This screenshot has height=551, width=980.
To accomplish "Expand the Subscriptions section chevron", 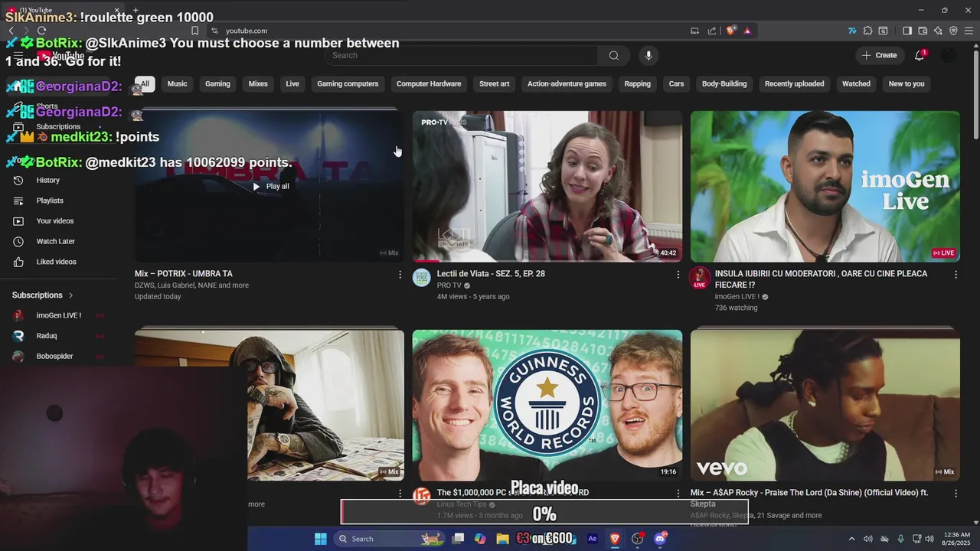I will 70,295.
